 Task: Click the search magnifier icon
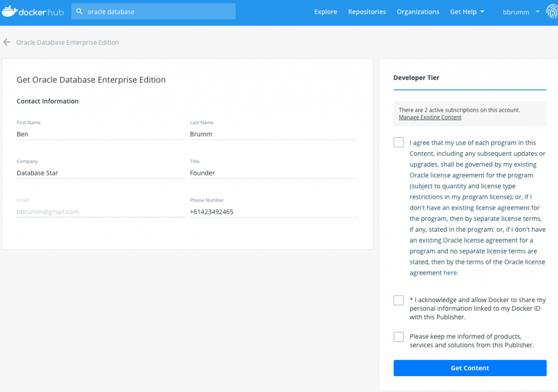(80, 11)
